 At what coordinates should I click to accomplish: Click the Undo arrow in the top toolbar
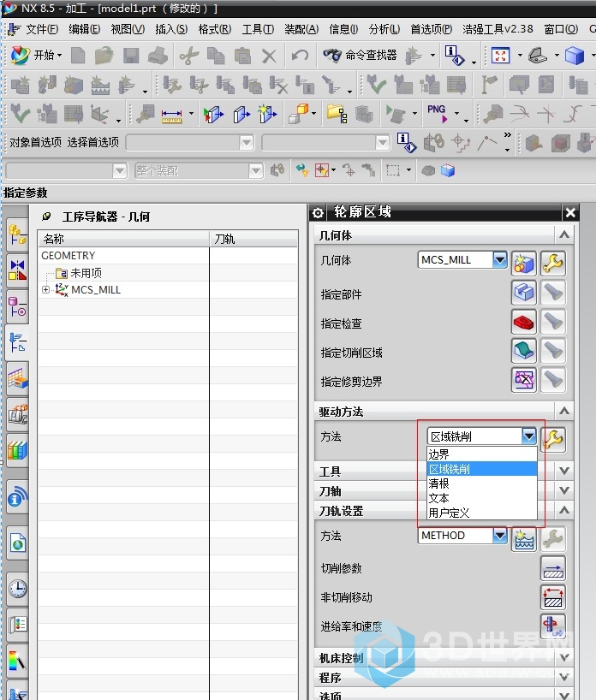pos(300,56)
